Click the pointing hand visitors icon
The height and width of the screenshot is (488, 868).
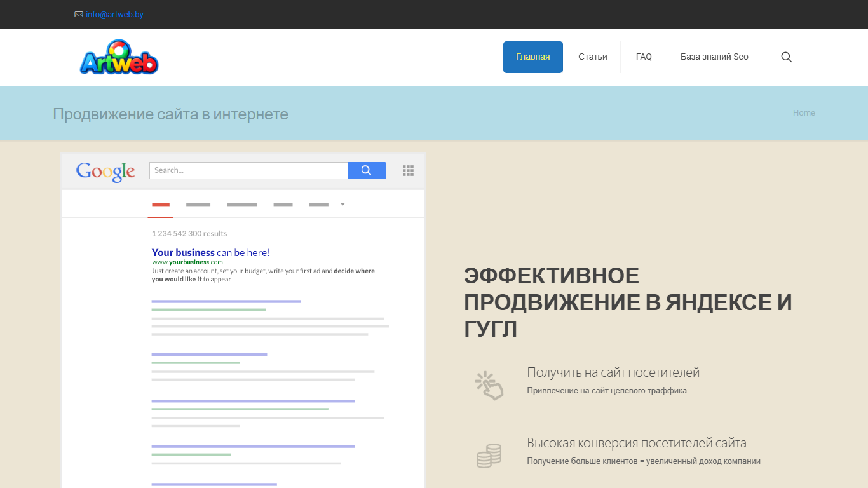click(489, 386)
